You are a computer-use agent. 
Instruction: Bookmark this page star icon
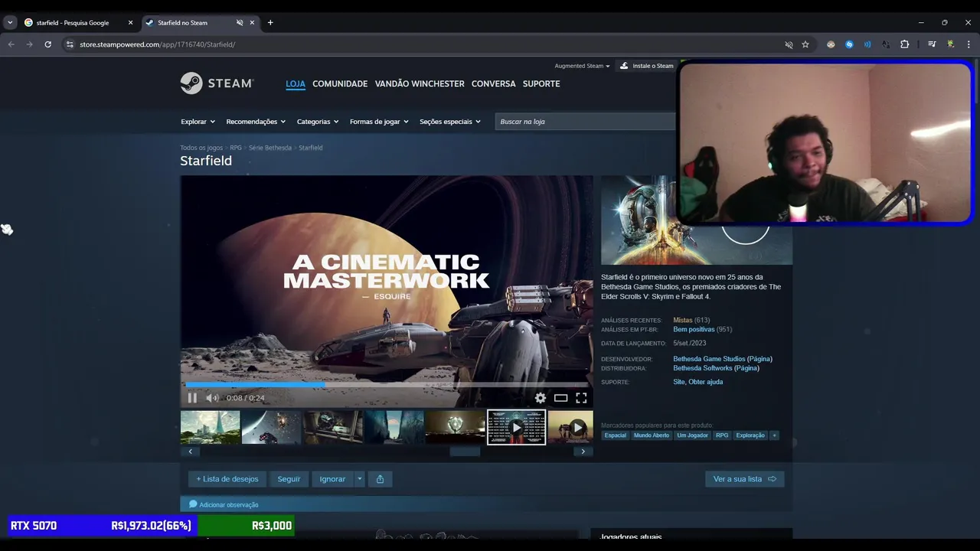point(805,44)
